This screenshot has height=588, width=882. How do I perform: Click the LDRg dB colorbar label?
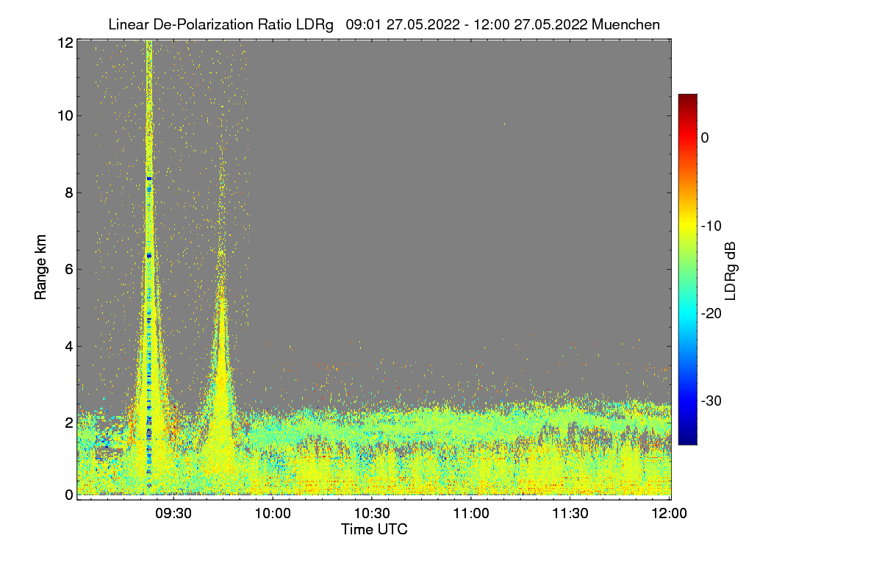tap(731, 270)
